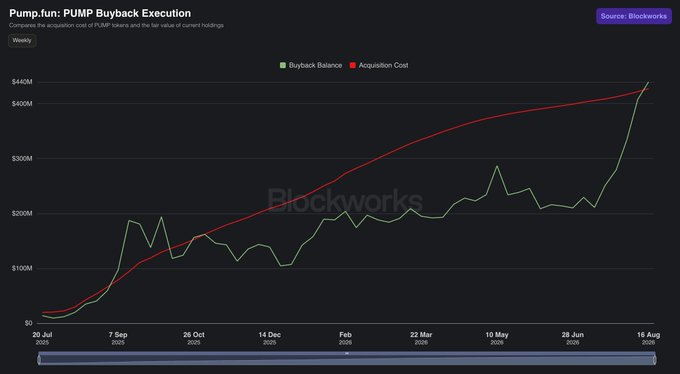Click the Feb 2026 x-axis date
The height and width of the screenshot is (374, 680).
(x=346, y=338)
